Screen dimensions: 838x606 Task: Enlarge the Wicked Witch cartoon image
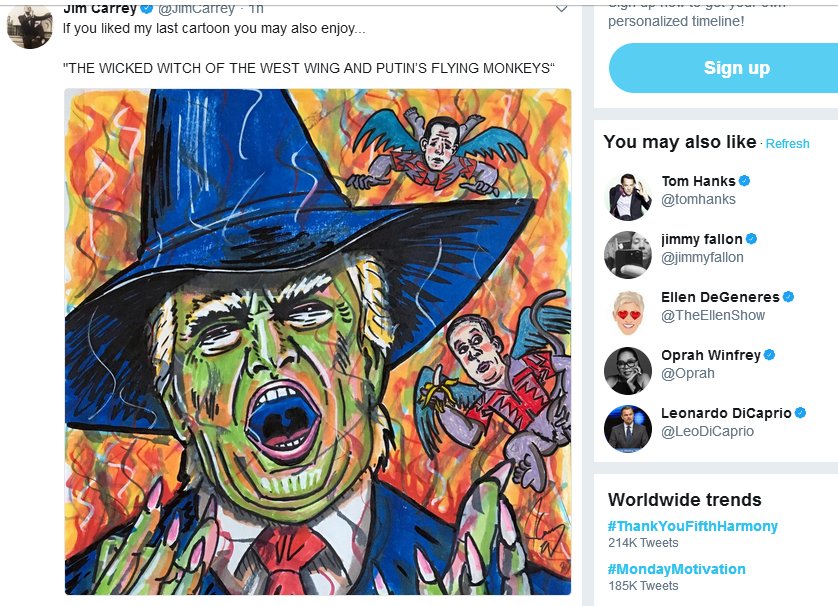pyautogui.click(x=318, y=342)
